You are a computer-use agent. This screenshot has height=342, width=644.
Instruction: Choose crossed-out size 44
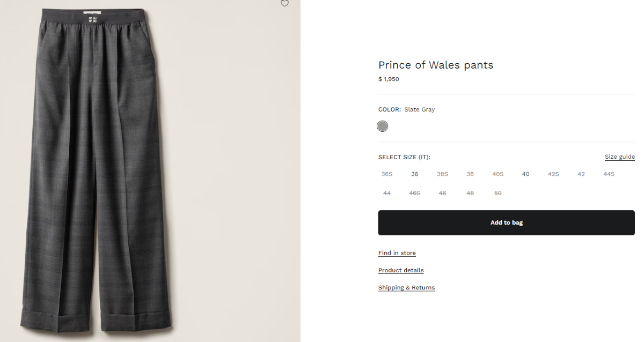(387, 193)
